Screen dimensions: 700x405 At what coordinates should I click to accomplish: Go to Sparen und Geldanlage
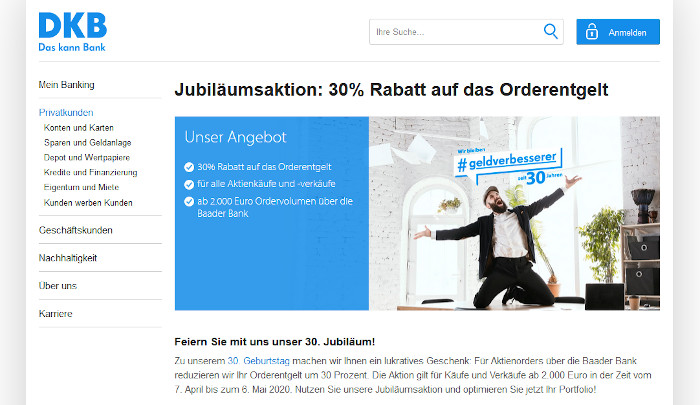point(88,143)
